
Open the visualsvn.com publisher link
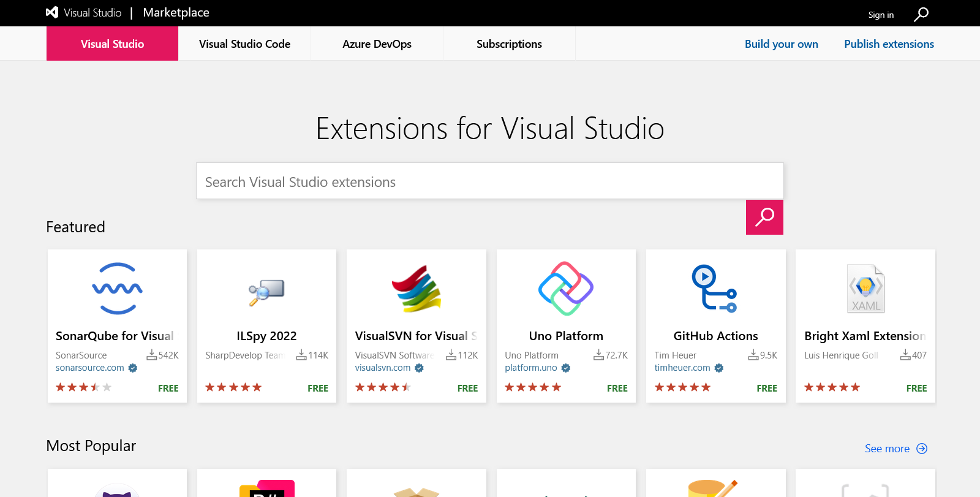point(383,368)
